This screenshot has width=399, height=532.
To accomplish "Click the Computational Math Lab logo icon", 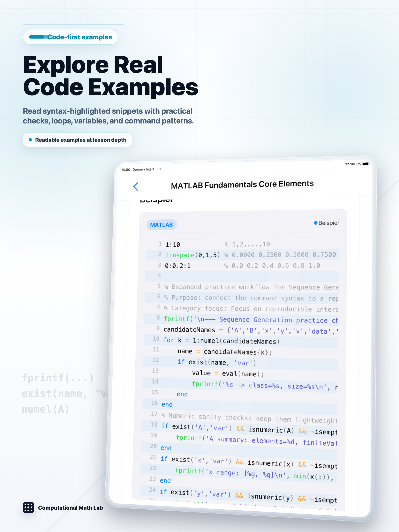I will [x=28, y=507].
